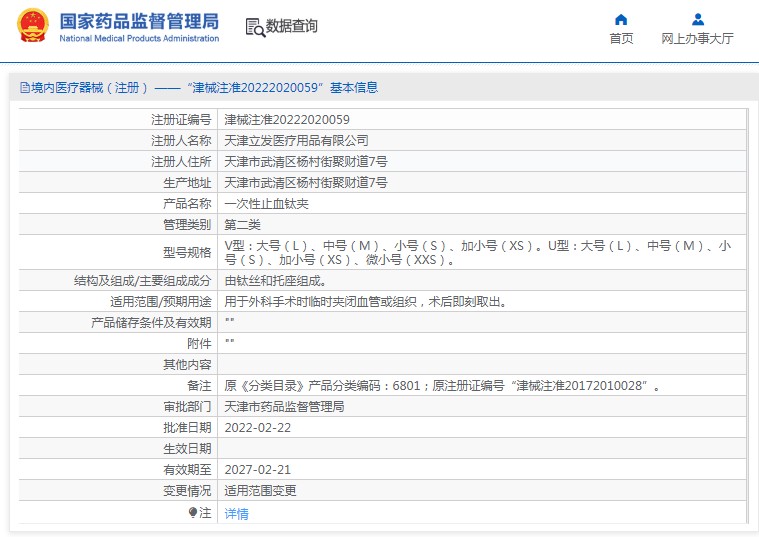Click the 第二类 management class value
Viewport: 759px width, 537px height.
click(x=243, y=225)
